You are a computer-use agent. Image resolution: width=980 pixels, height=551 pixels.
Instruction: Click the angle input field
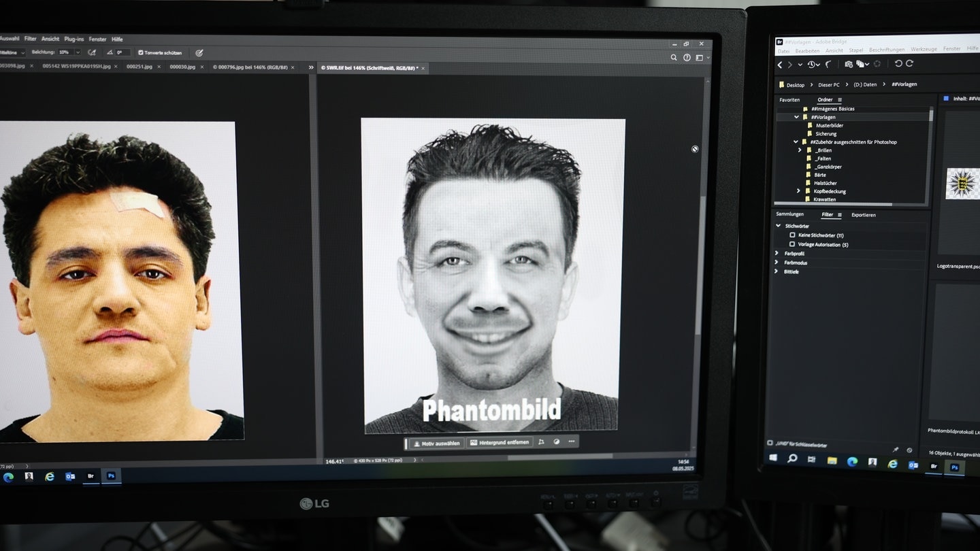[122, 52]
